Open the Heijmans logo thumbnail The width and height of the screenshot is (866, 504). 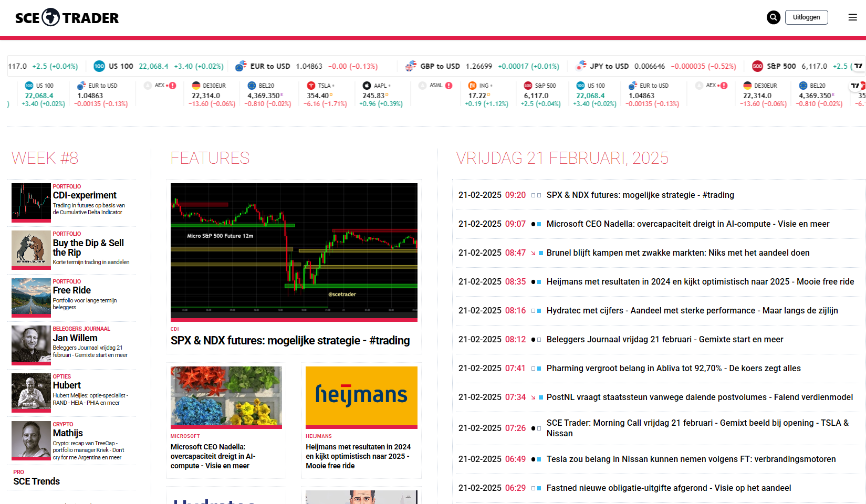click(362, 397)
